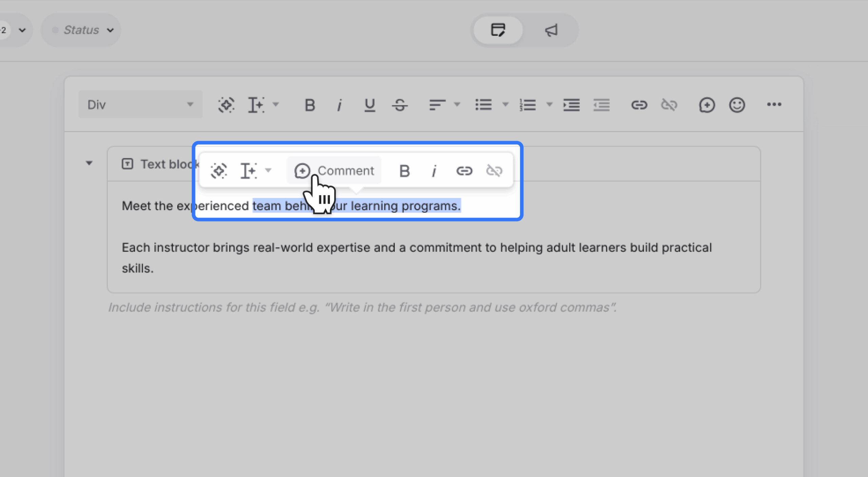Toggle the notes view segment
This screenshot has height=477, width=868.
coord(498,30)
